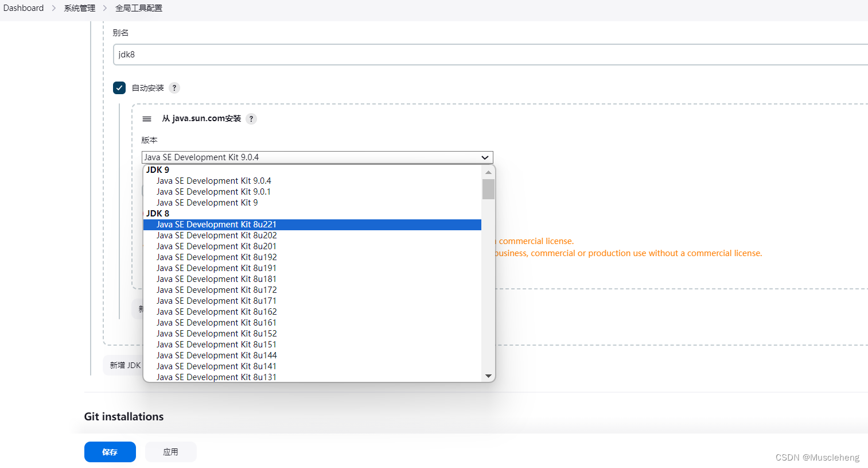
Task: Select the 8u144 JDK entry
Action: (x=312, y=355)
